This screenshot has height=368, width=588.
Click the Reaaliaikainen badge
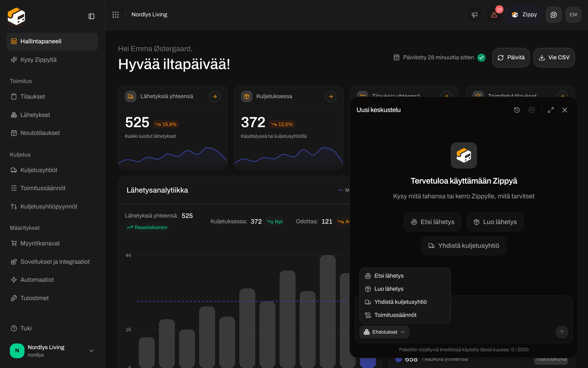[147, 227]
